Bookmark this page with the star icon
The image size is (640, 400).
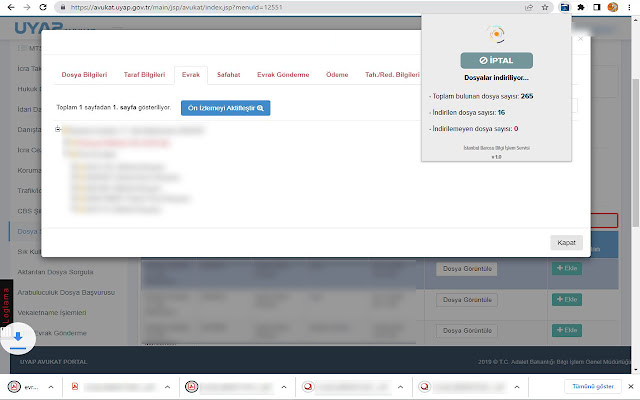(x=545, y=7)
